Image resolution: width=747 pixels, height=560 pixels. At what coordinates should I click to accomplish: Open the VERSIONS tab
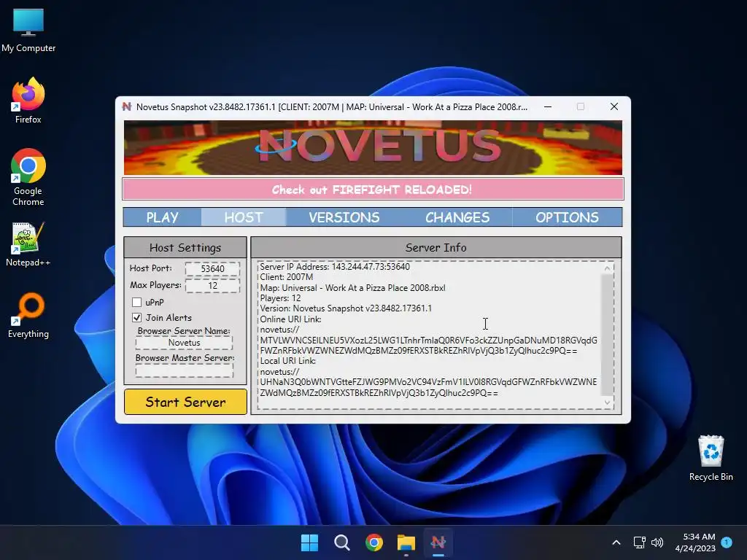[x=344, y=217]
